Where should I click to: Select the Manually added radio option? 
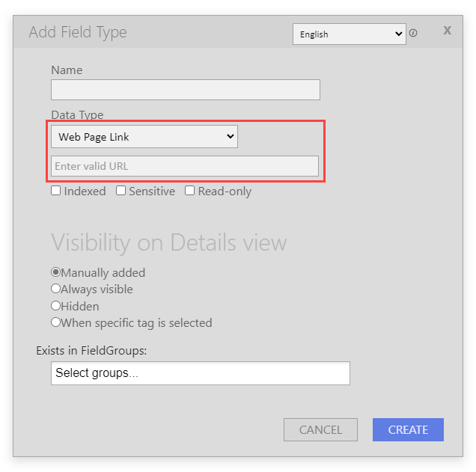[x=55, y=272]
